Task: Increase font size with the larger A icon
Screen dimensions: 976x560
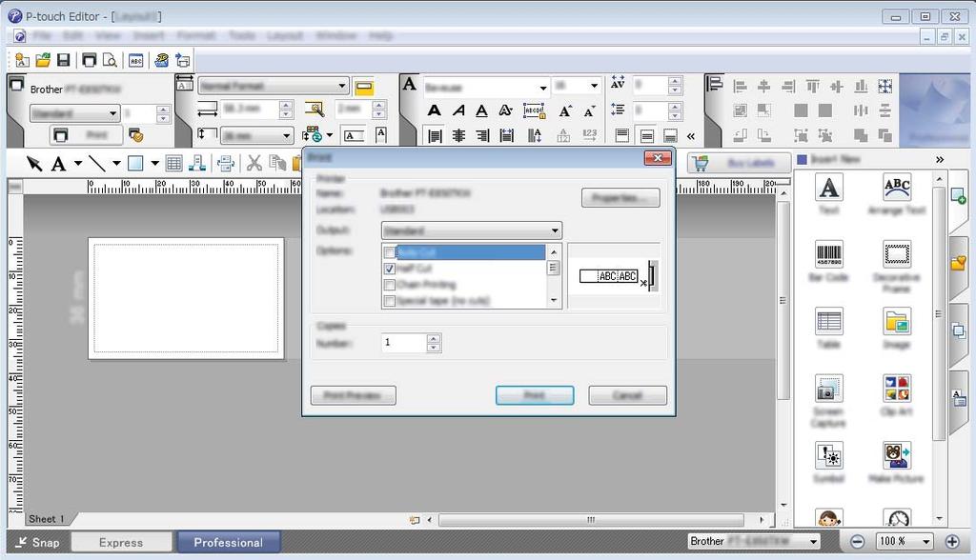Action: tap(565, 110)
